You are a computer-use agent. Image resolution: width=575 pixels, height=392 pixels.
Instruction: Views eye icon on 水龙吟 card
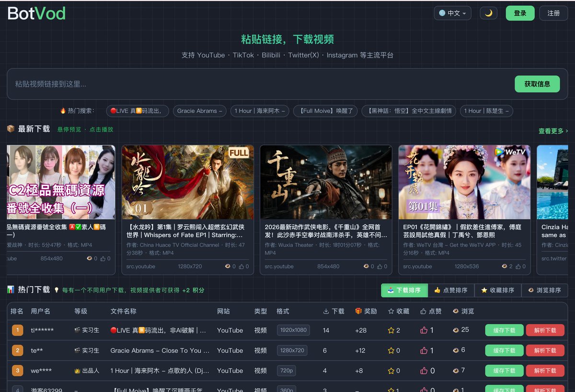pyautogui.click(x=228, y=266)
